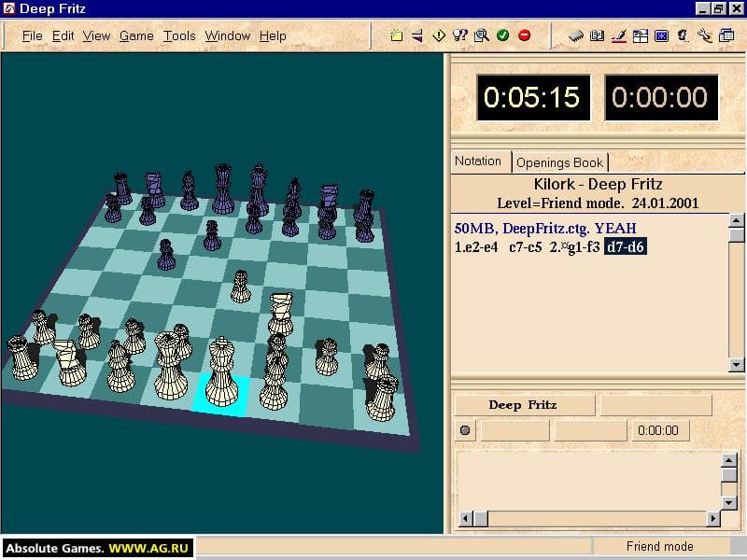Screen dimensions: 747x560
Task: Open the Tools menu
Action: [179, 35]
